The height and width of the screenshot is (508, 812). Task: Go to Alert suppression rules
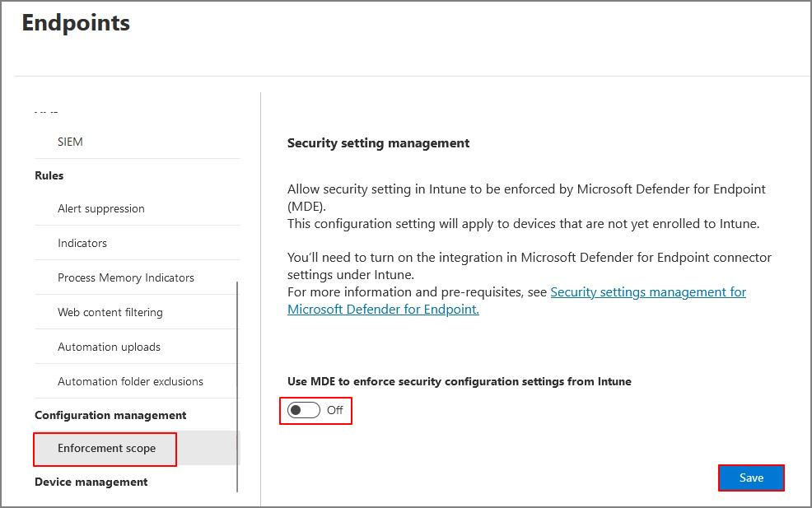click(x=101, y=208)
